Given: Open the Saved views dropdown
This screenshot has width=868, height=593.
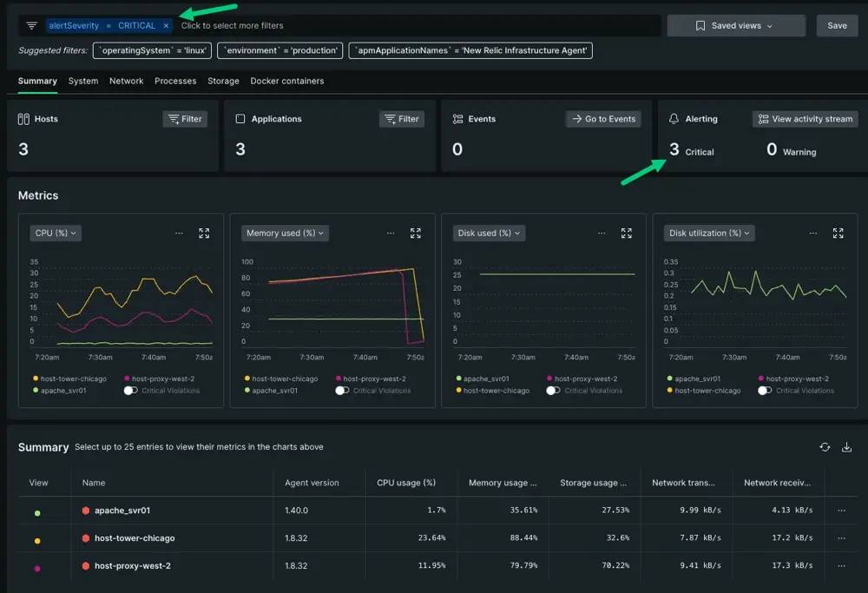Looking at the screenshot, I should [x=735, y=26].
